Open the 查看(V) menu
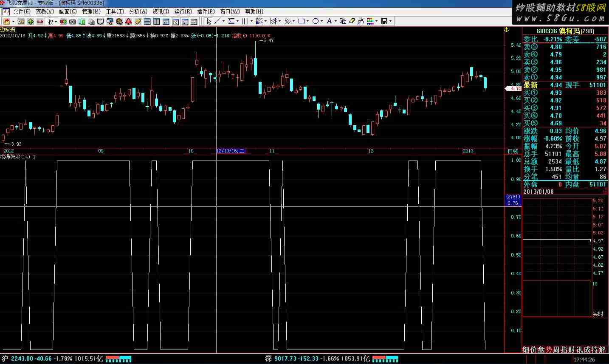Viewport: 609px width, 364px height. tap(45, 11)
